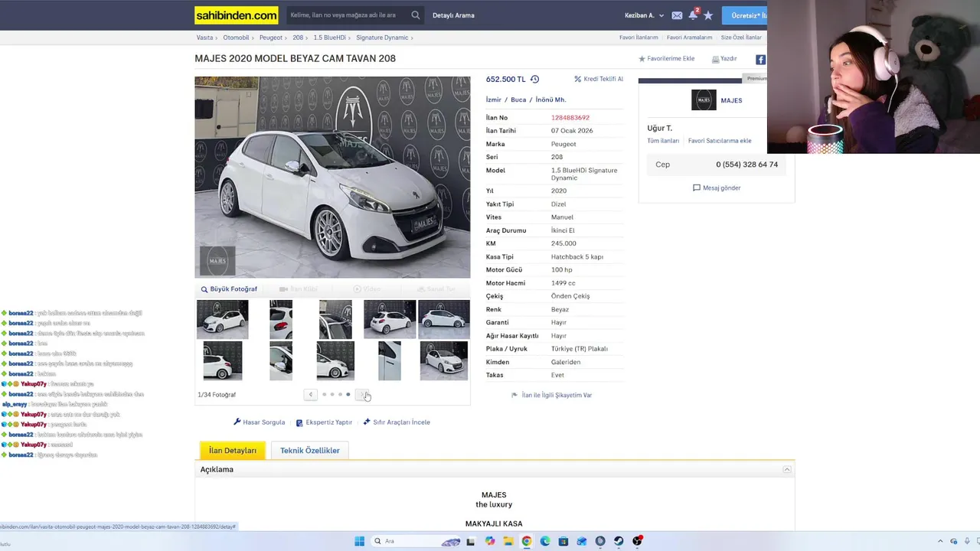The height and width of the screenshot is (551, 980).
Task: Click Ücretsiz İlan Ver blue button
Action: (x=744, y=15)
